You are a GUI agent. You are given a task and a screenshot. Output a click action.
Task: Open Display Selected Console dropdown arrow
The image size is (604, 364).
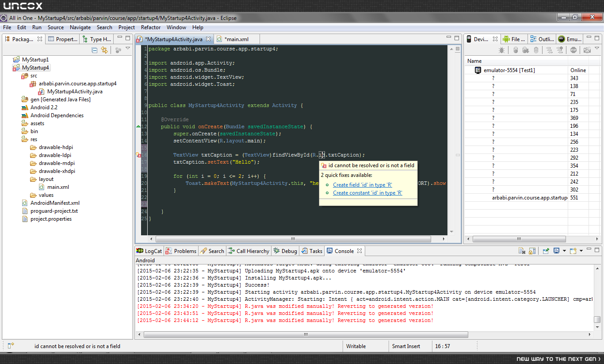564,251
